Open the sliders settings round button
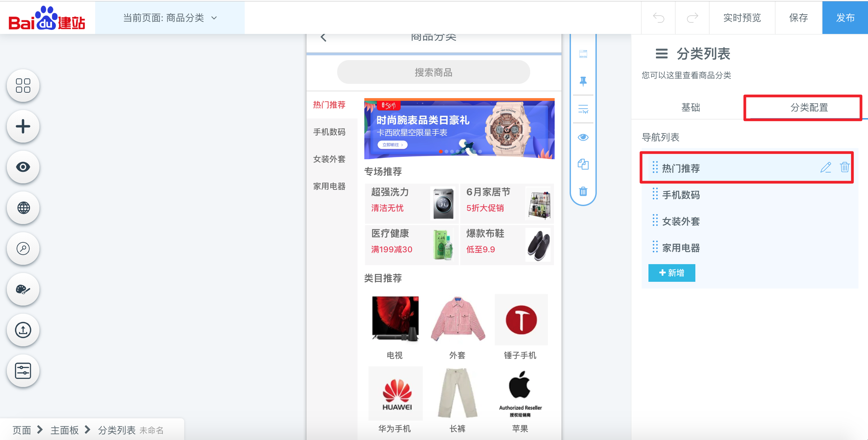The width and height of the screenshot is (868, 440). 23,371
